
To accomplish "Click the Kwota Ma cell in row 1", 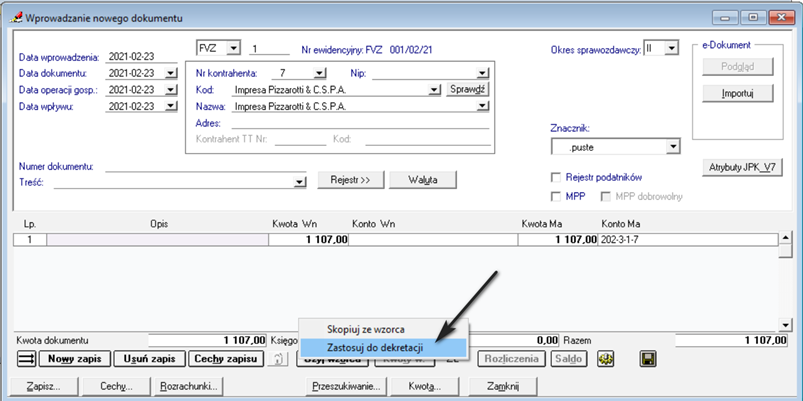I will coord(558,240).
